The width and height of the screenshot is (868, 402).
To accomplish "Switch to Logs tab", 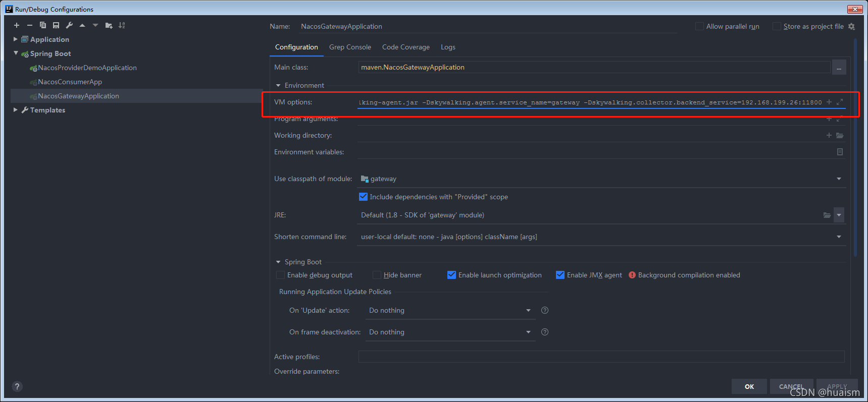I will tap(448, 47).
